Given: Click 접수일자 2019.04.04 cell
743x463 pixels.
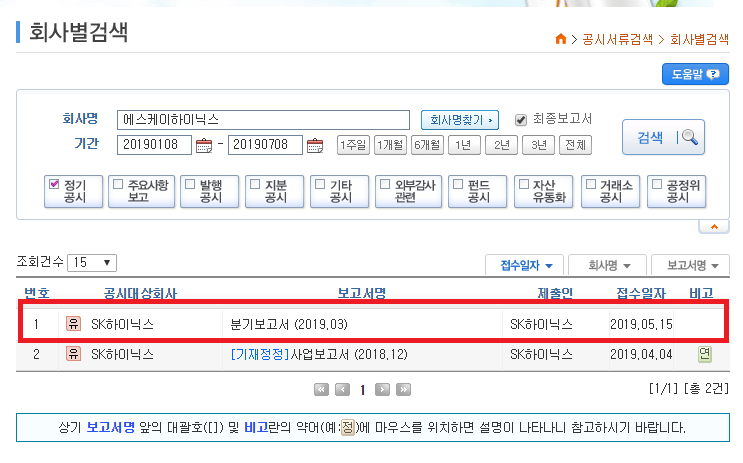Looking at the screenshot, I should click(x=641, y=354).
